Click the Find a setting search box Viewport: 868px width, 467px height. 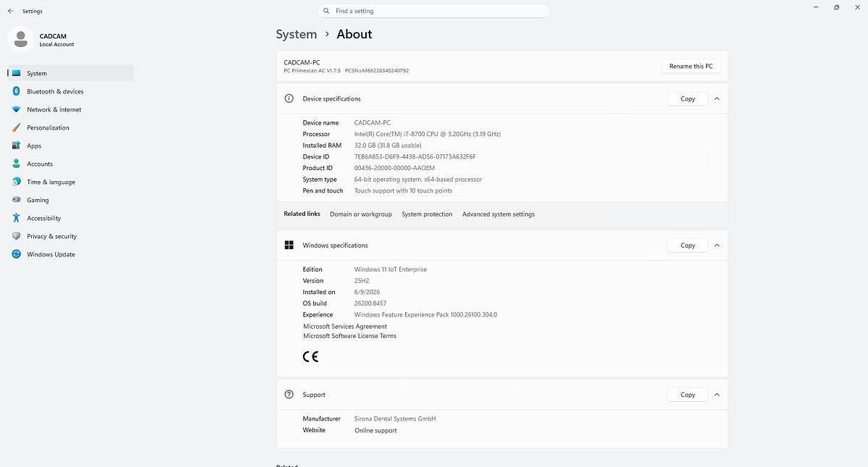pyautogui.click(x=434, y=11)
